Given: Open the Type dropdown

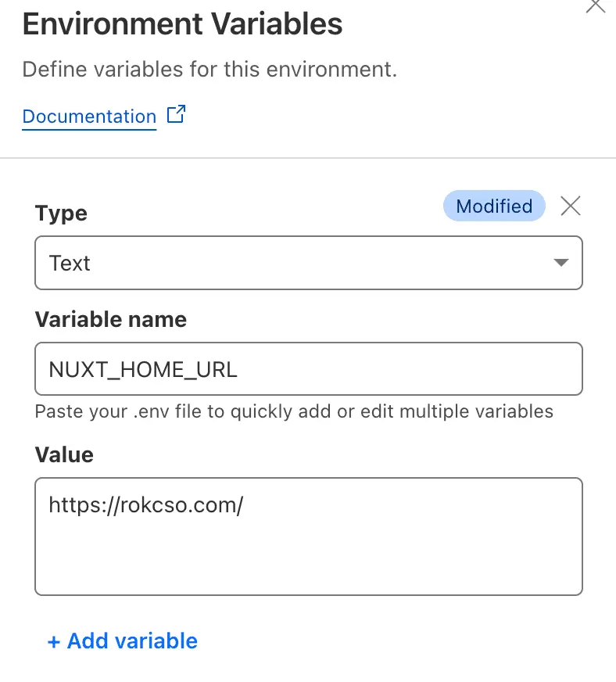Looking at the screenshot, I should [308, 263].
